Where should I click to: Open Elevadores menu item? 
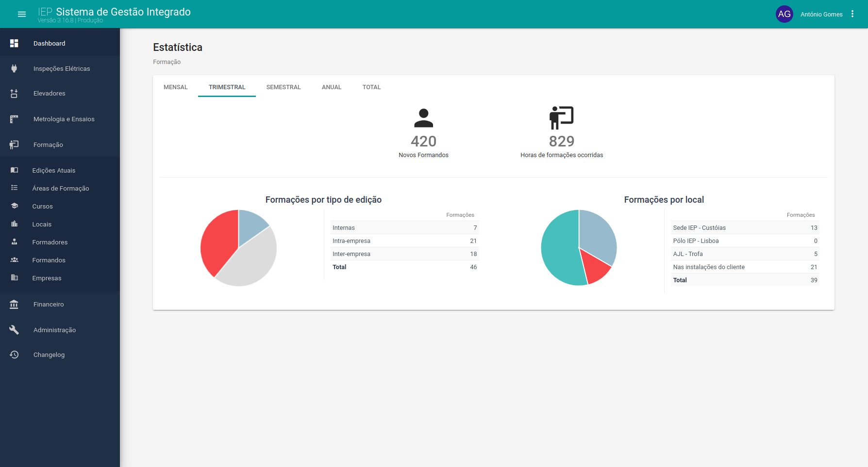60,94
